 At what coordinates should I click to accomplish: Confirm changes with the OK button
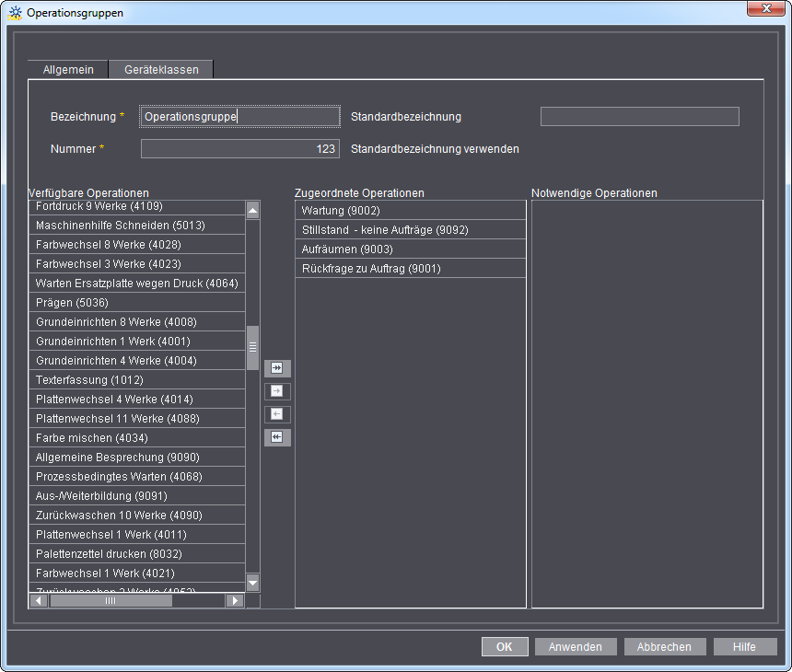(505, 646)
